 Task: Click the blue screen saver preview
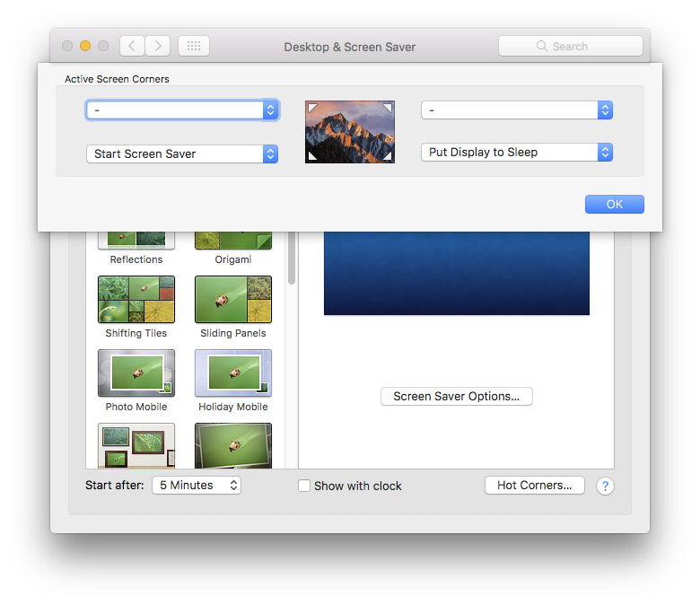tap(456, 273)
